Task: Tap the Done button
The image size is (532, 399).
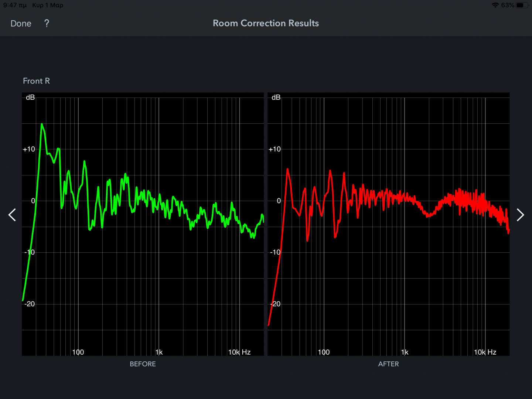Action: (x=21, y=24)
